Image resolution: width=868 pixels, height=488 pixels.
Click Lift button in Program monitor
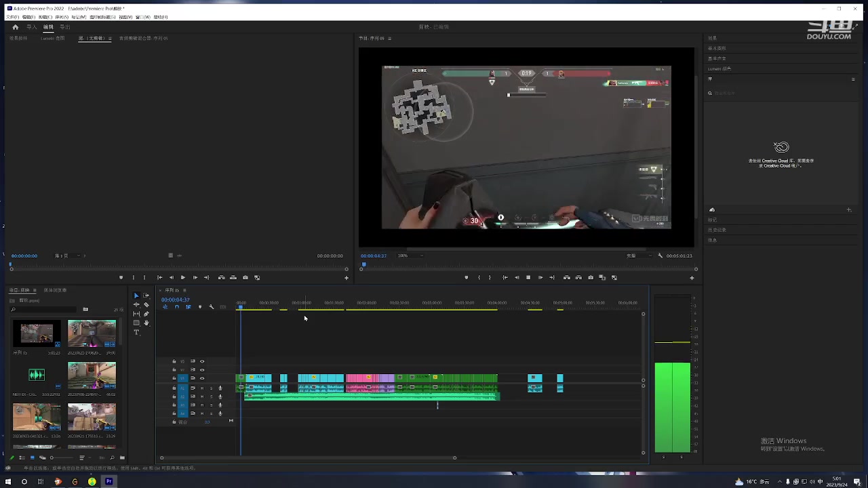point(567,277)
